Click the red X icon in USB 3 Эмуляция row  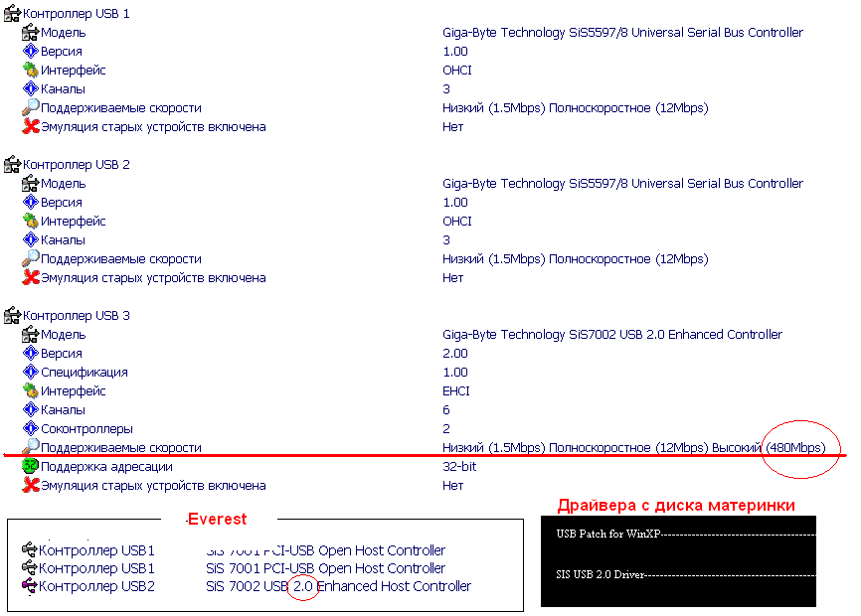point(31,486)
